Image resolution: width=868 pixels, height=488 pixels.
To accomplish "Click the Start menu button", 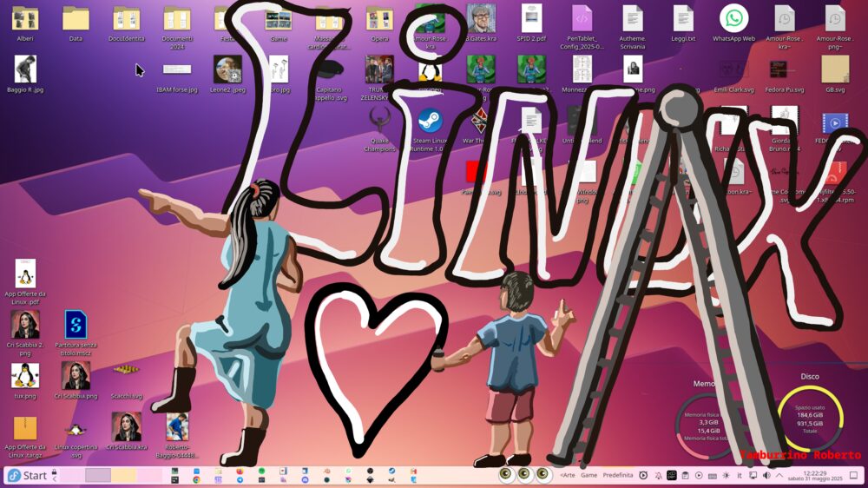I will coord(27,475).
